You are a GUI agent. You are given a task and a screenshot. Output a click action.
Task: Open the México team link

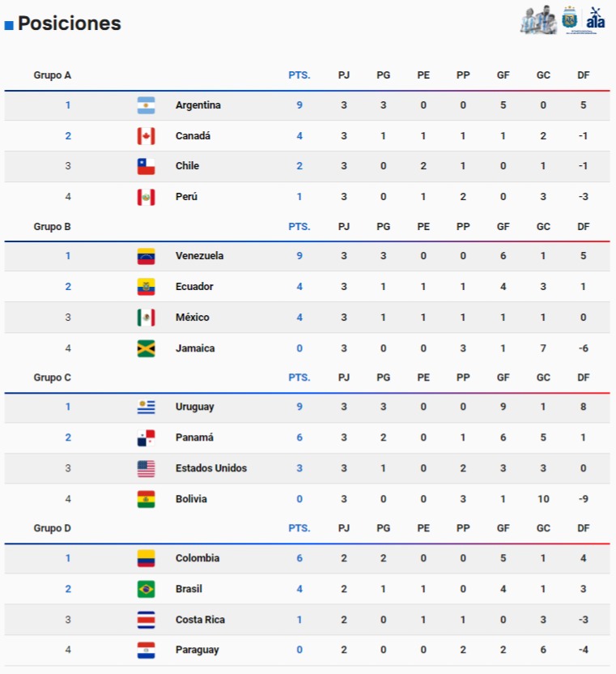point(193,318)
